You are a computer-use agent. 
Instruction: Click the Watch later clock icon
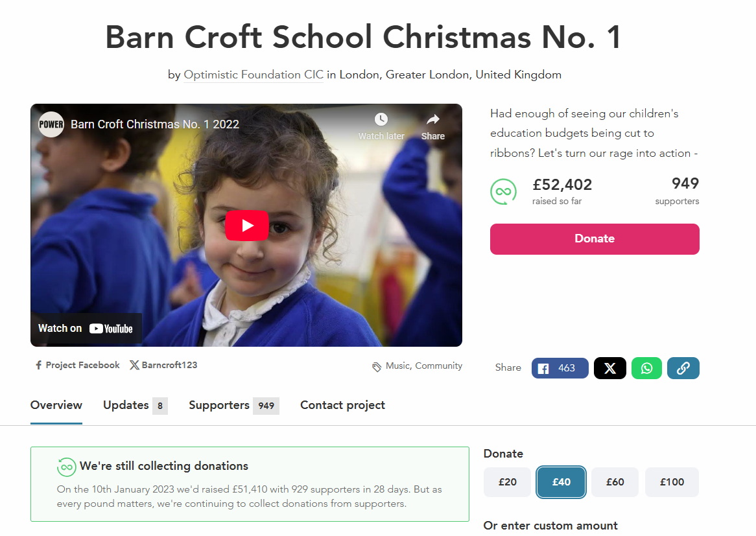[x=381, y=119]
